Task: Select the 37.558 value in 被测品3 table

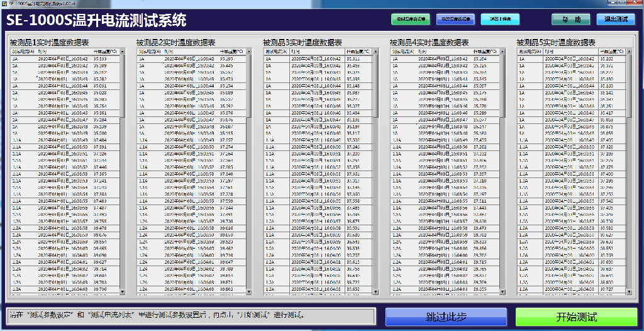Action: click(x=353, y=201)
